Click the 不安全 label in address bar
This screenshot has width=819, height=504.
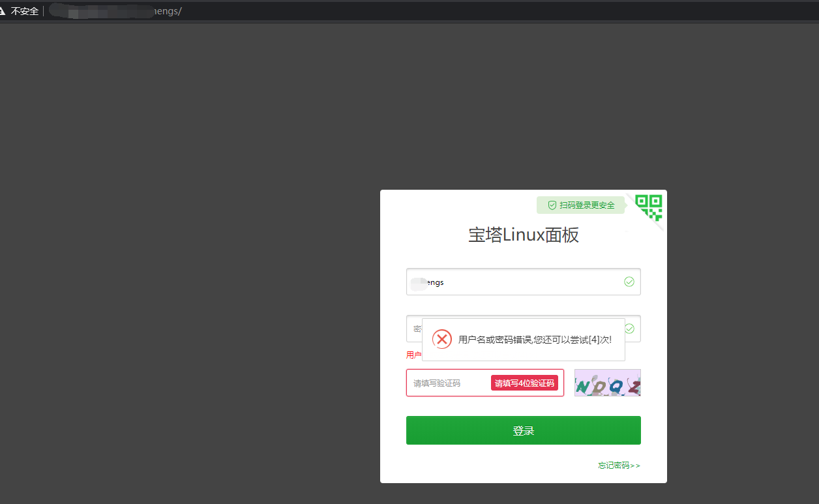pyautogui.click(x=25, y=11)
